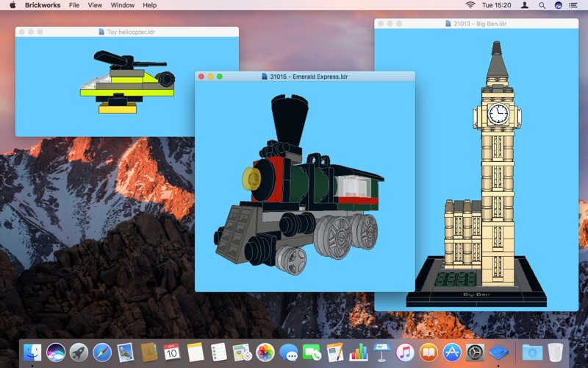The width and height of the screenshot is (588, 368).
Task: Click the Toy helicopter document proxy icon
Action: (x=101, y=32)
